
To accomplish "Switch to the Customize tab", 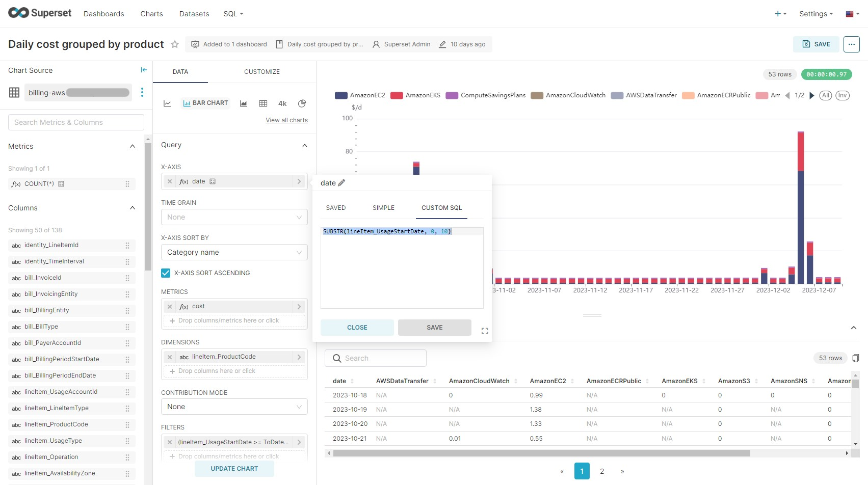I will pos(261,72).
